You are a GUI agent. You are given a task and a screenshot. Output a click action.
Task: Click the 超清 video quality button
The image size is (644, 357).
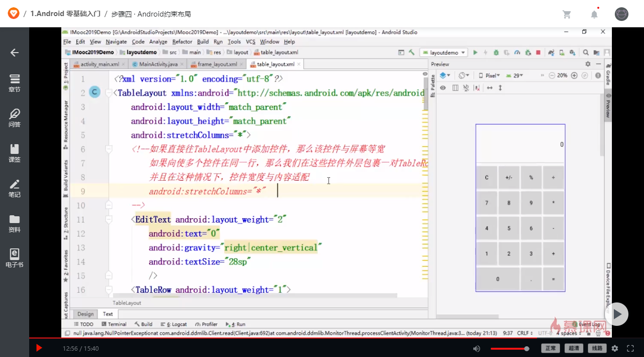point(574,348)
